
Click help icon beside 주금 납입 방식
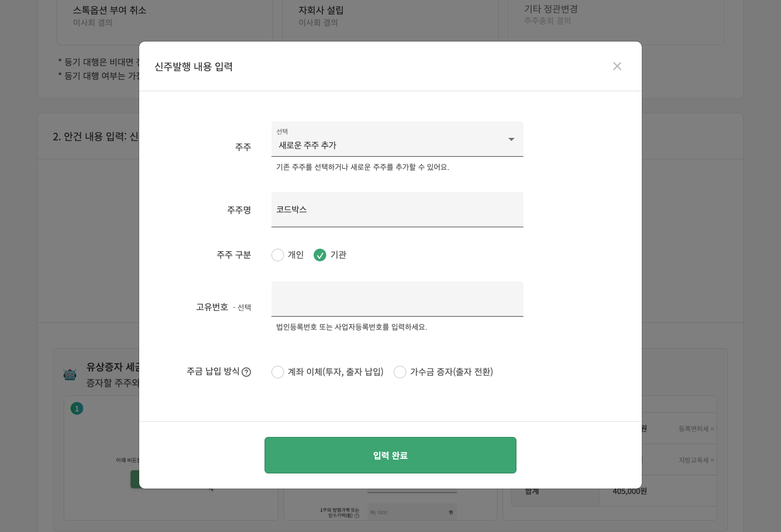coord(246,372)
